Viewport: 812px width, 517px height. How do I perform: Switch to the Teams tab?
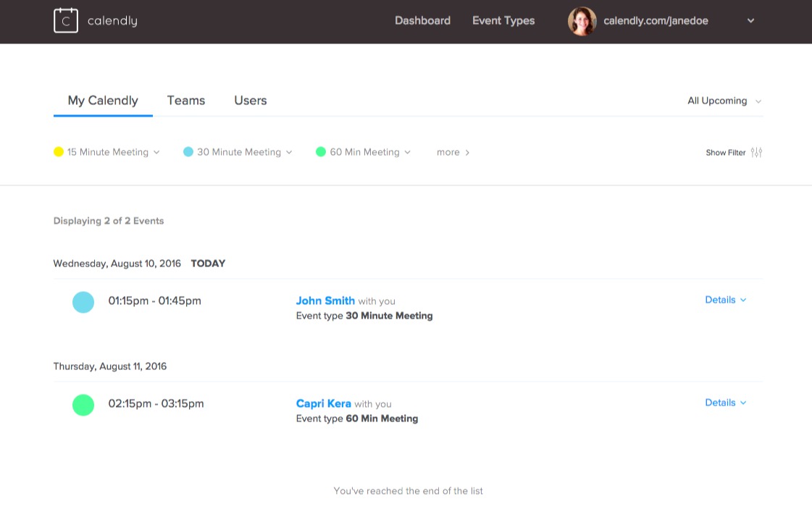point(185,101)
